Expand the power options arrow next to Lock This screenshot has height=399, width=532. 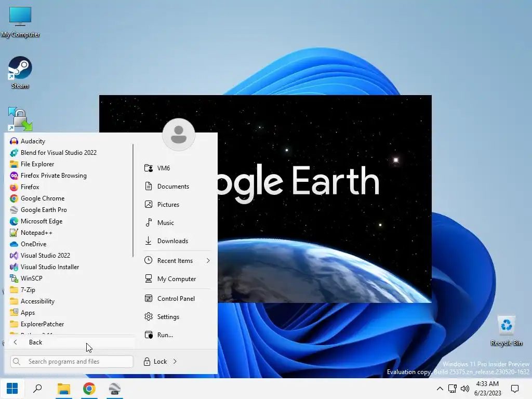[x=175, y=362]
